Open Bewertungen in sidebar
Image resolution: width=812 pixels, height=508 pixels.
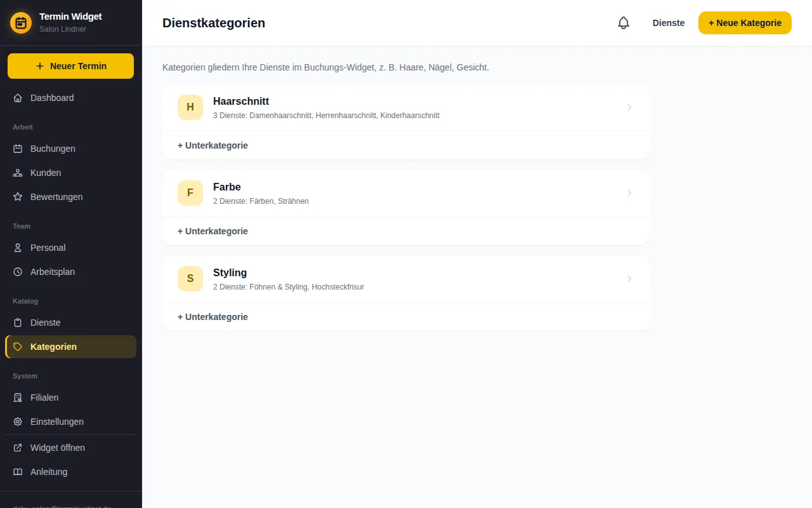point(70,197)
